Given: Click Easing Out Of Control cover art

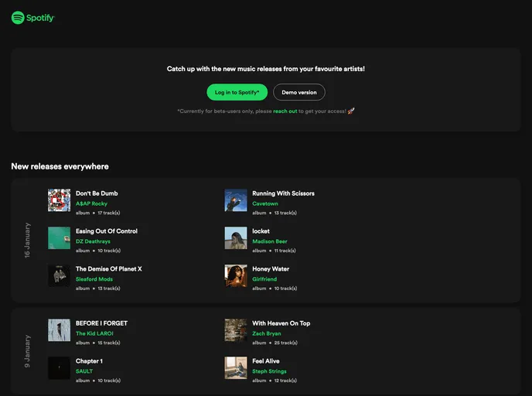Looking at the screenshot, I should point(59,238).
